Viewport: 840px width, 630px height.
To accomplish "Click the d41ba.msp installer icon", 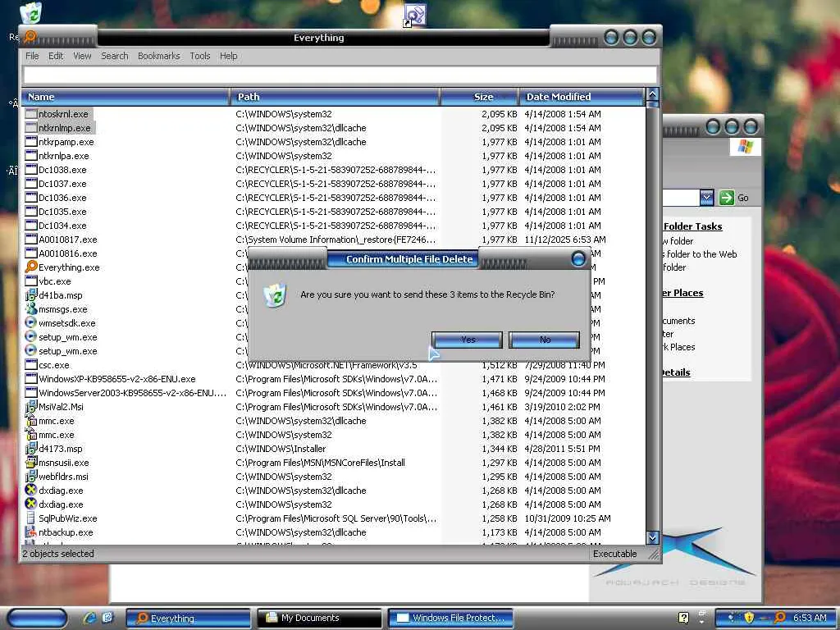I will click(x=31, y=294).
